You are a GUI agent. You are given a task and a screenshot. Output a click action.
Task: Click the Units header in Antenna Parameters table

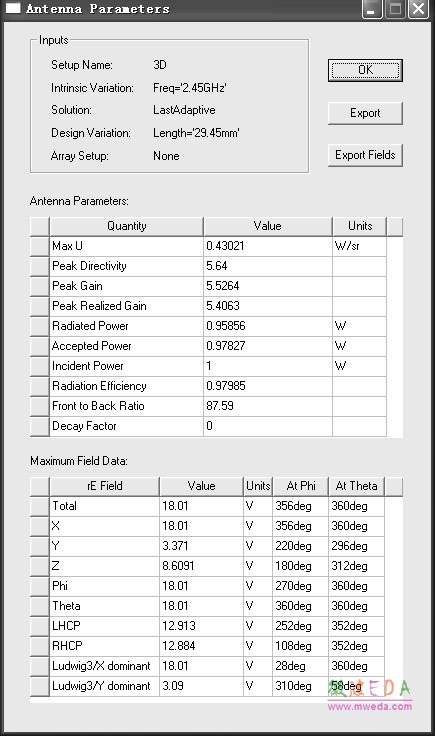pyautogui.click(x=360, y=226)
